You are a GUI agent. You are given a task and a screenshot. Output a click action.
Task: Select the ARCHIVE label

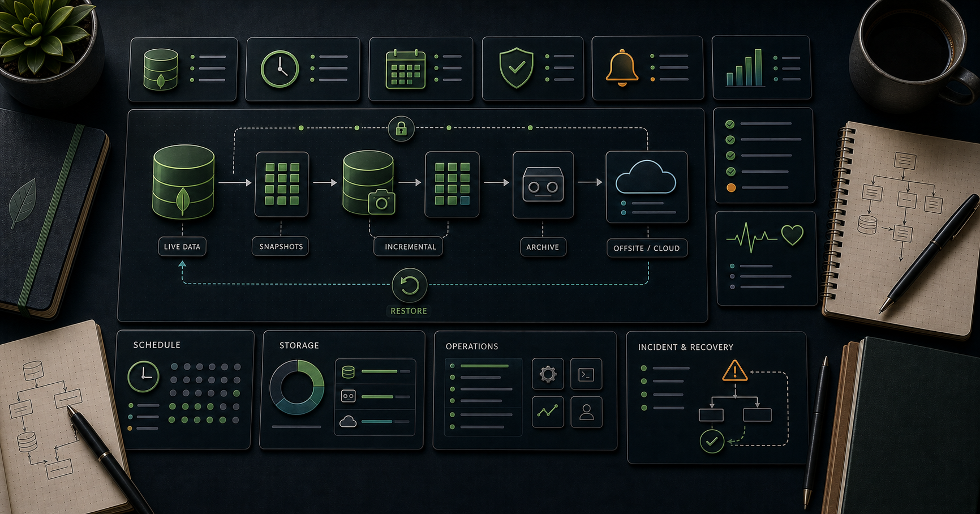click(x=543, y=247)
